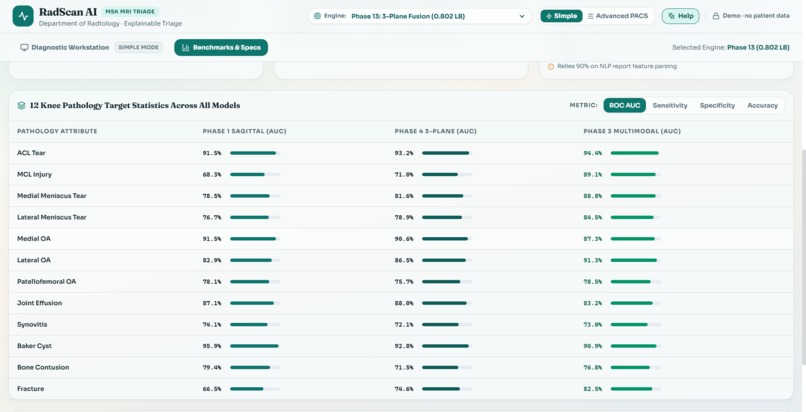Click the MCL Injury row label
The width and height of the screenshot is (806, 412).
[34, 175]
